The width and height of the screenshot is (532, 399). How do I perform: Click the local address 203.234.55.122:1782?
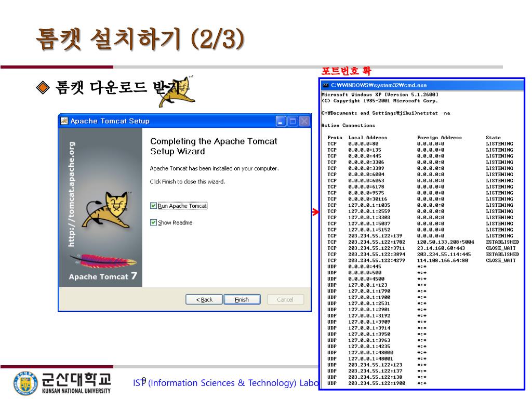(x=377, y=242)
